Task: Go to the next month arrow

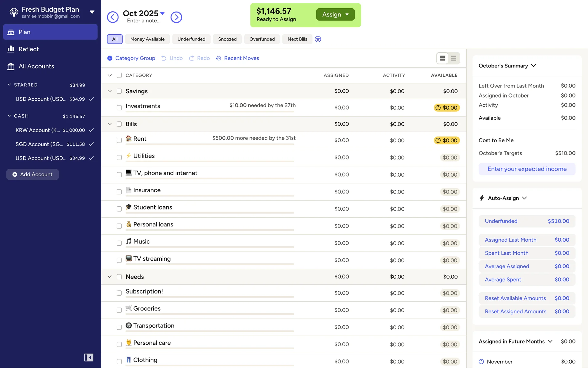Action: point(176,17)
